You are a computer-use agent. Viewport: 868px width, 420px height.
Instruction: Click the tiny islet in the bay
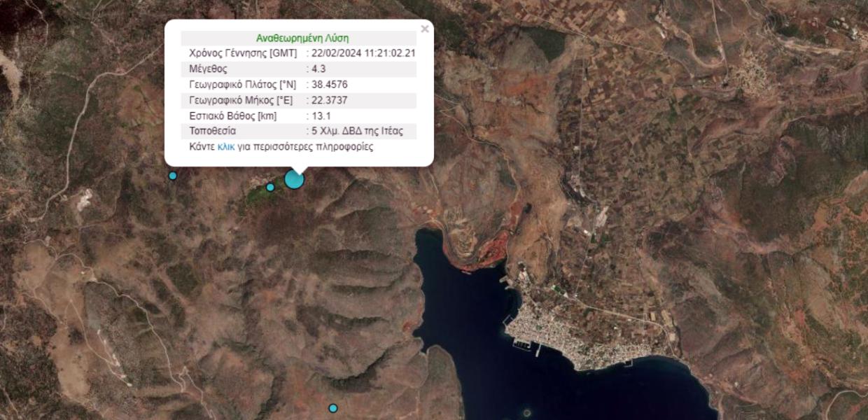pyautogui.click(x=526, y=412)
